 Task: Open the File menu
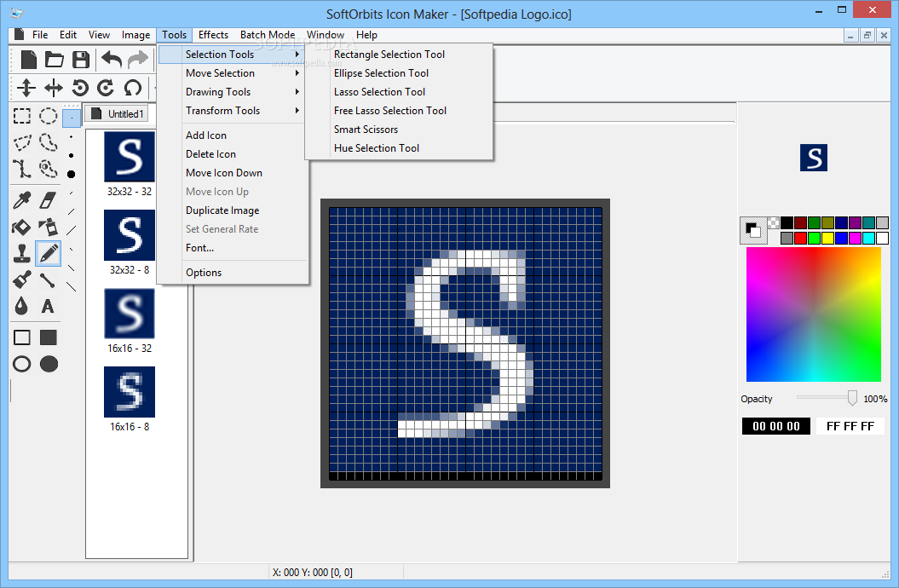click(x=40, y=35)
